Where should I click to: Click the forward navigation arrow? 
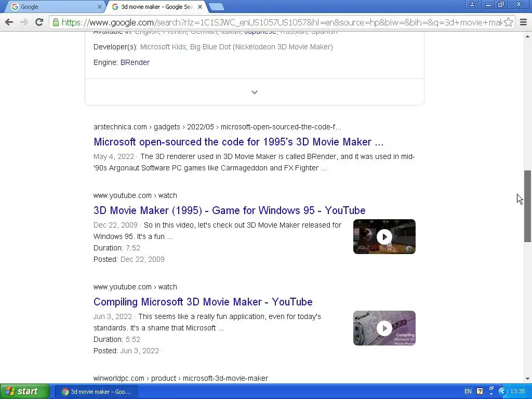[x=24, y=22]
